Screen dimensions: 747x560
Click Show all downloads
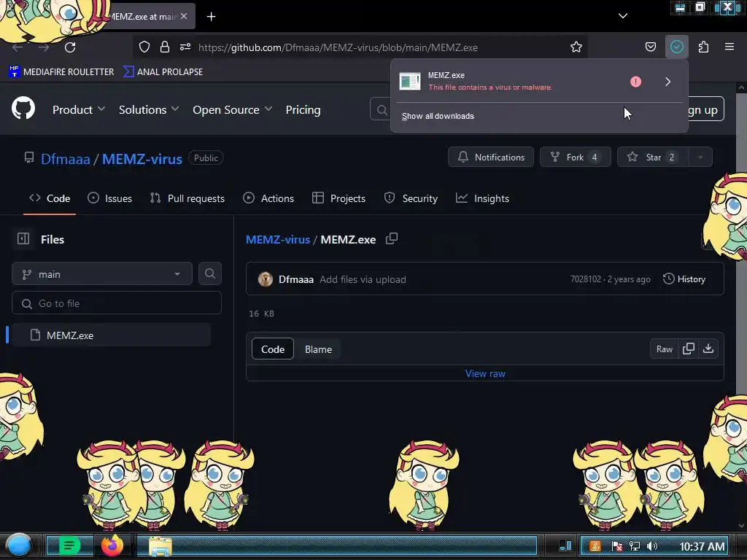(x=438, y=116)
